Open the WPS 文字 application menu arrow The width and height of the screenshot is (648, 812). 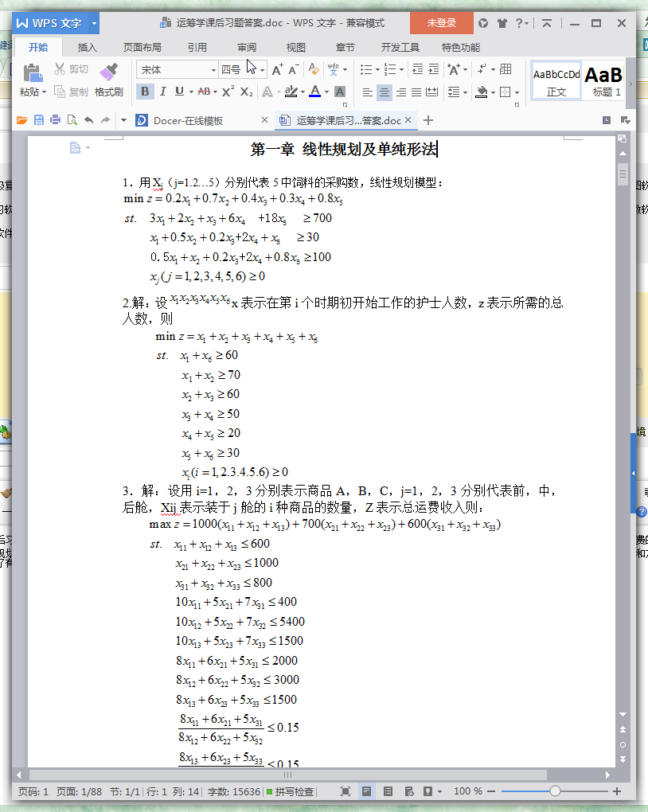tap(94, 23)
